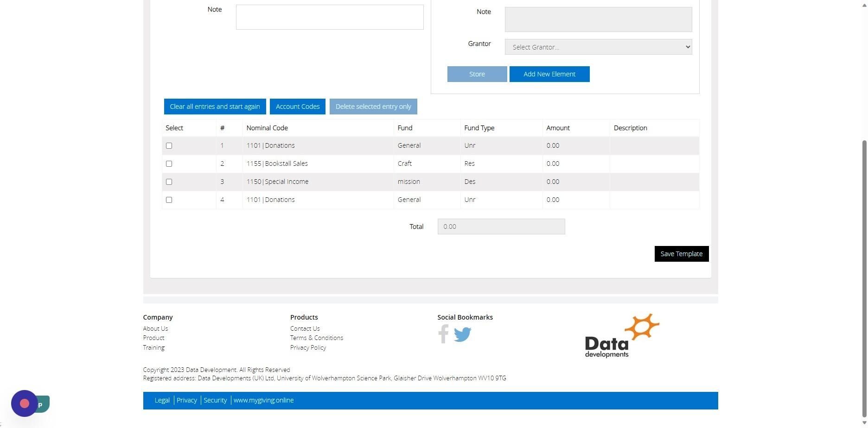Check the box for entry 4 Donations
Image resolution: width=868 pixels, height=428 pixels.
(x=169, y=200)
